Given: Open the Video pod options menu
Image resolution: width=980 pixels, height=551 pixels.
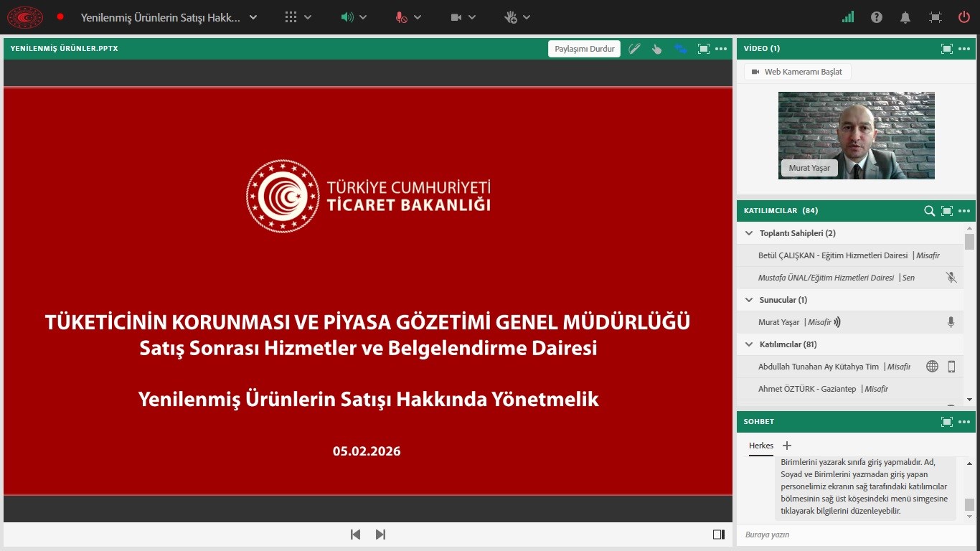Looking at the screenshot, I should point(963,49).
